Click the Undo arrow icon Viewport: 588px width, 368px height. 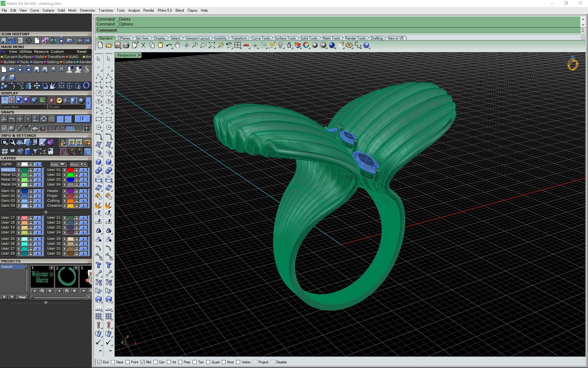[169, 45]
